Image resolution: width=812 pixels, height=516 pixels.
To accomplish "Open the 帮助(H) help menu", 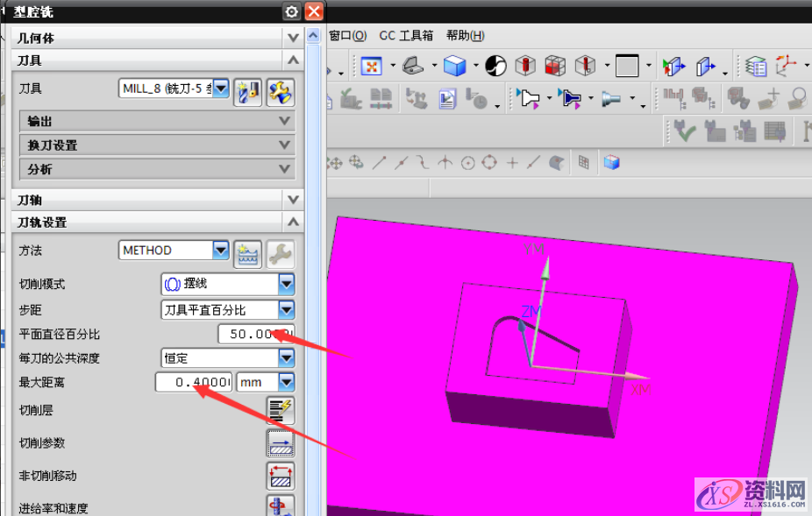I will click(x=465, y=36).
